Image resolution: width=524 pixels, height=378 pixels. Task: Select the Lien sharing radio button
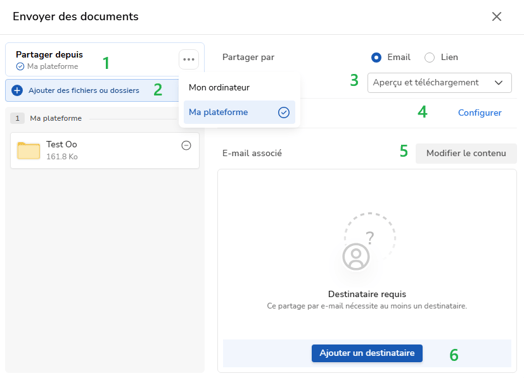click(429, 57)
